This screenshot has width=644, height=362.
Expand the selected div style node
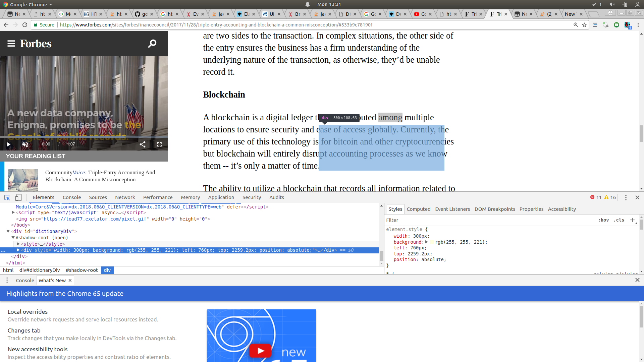(x=18, y=250)
